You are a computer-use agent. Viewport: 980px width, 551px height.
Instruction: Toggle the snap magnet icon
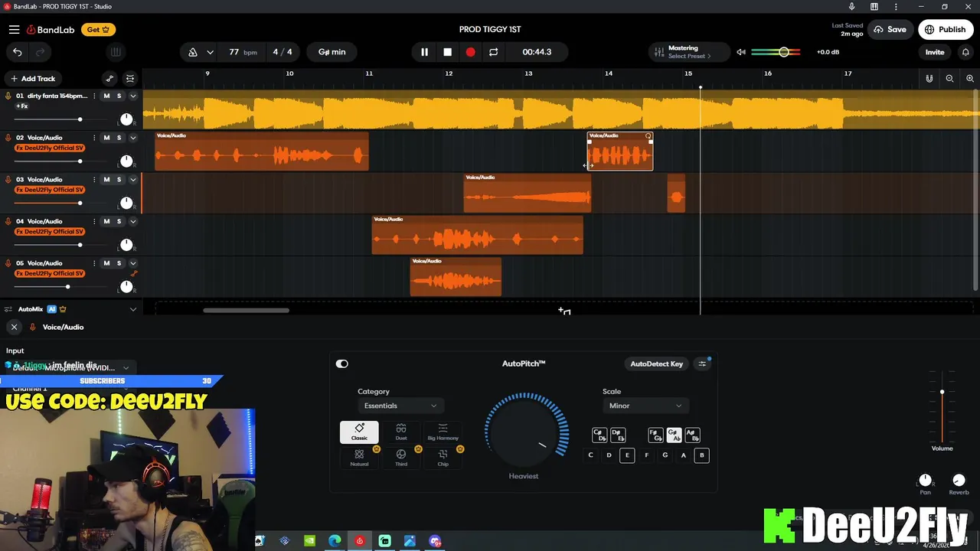click(929, 79)
